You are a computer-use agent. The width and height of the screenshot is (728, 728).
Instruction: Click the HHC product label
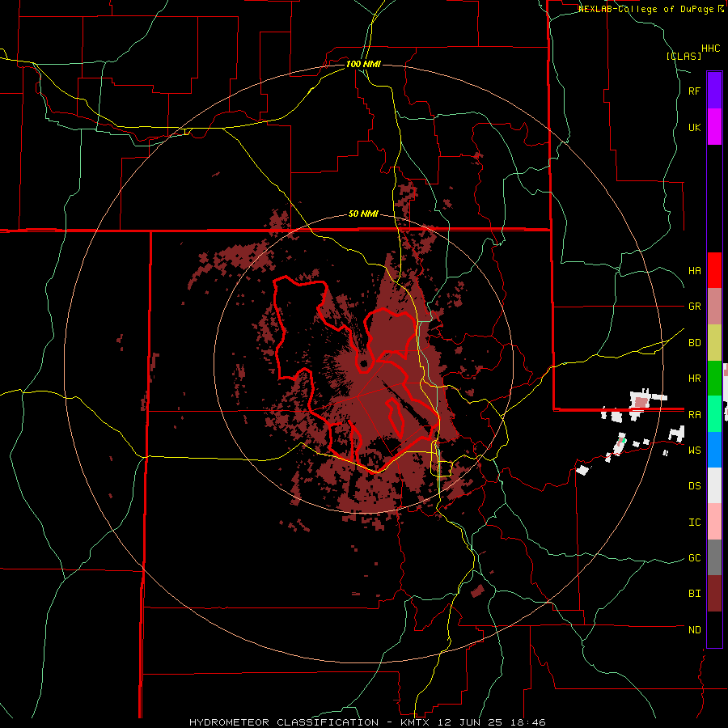click(711, 49)
